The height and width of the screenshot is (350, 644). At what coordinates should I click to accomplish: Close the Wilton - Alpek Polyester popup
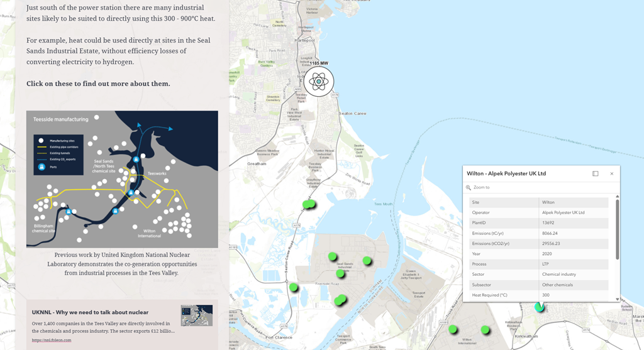[x=611, y=173]
